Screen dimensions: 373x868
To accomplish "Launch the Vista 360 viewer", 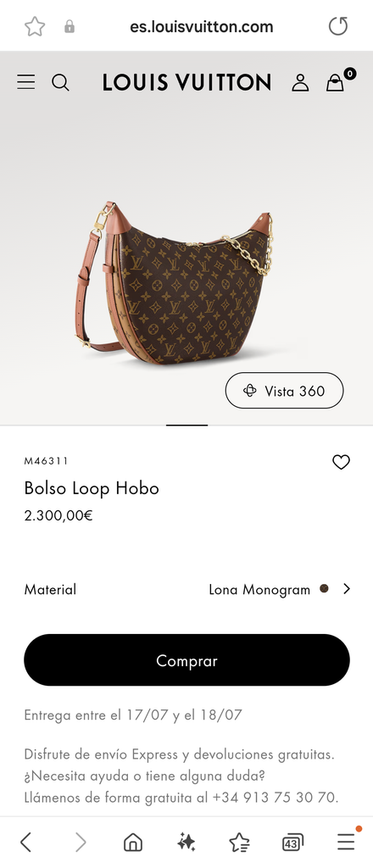I will (x=285, y=391).
